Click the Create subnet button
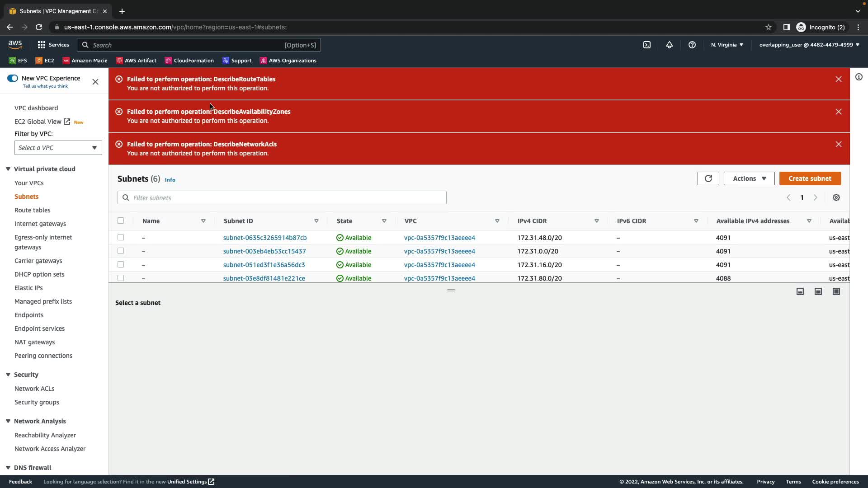868x488 pixels. coord(810,178)
